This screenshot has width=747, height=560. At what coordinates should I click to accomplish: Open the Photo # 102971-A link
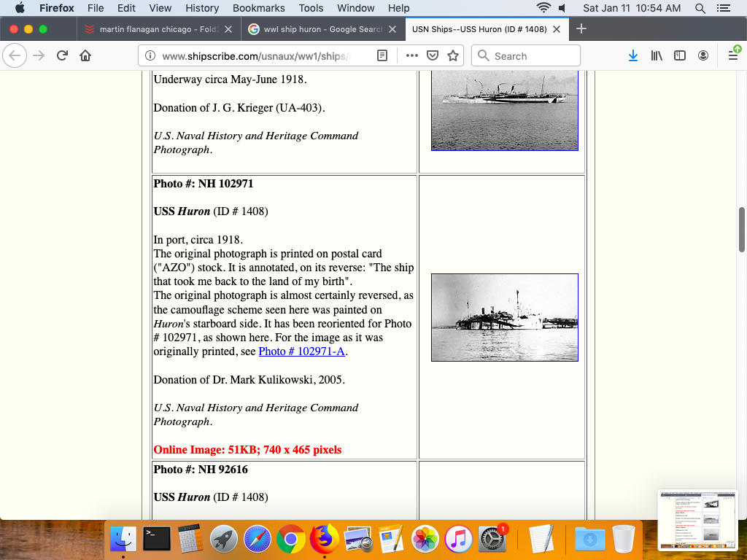[x=301, y=351]
